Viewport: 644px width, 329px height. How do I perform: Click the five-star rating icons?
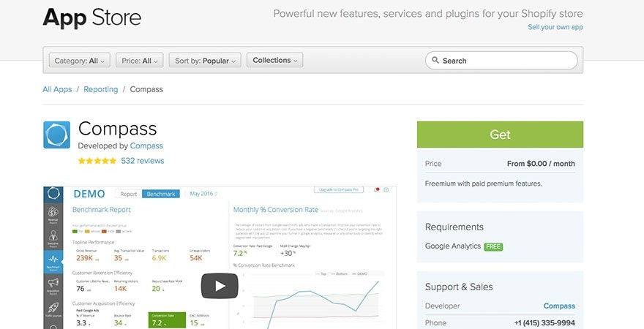pos(97,161)
